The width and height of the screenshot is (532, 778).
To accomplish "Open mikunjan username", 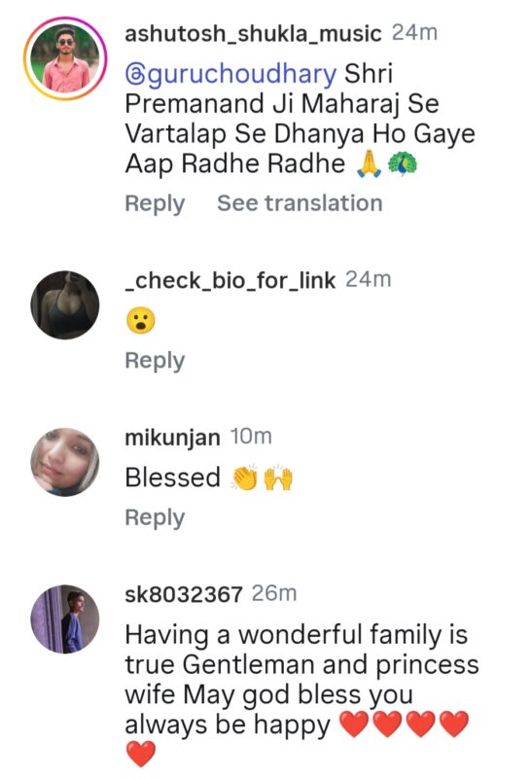I will pos(173,438).
